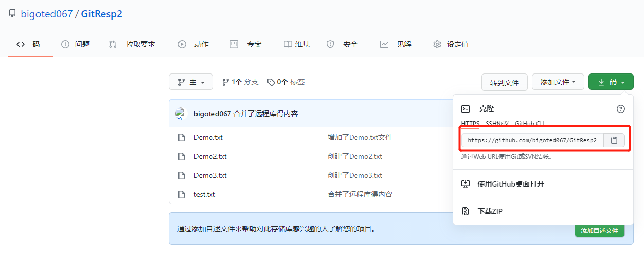Open the 动作 (Actions) tab
644x259 pixels.
[x=193, y=44]
